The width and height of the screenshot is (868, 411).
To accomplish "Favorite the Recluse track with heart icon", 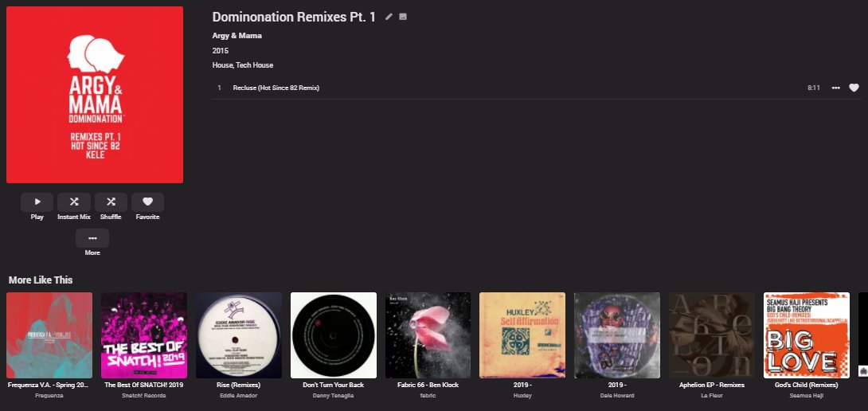I will 854,88.
